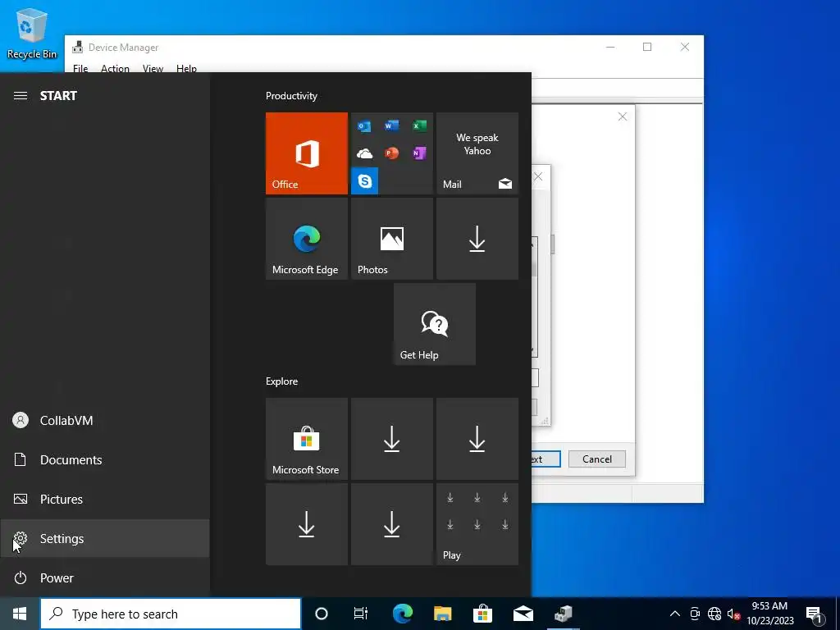The height and width of the screenshot is (630, 840).
Task: Click the network globe tray icon
Action: point(714,614)
